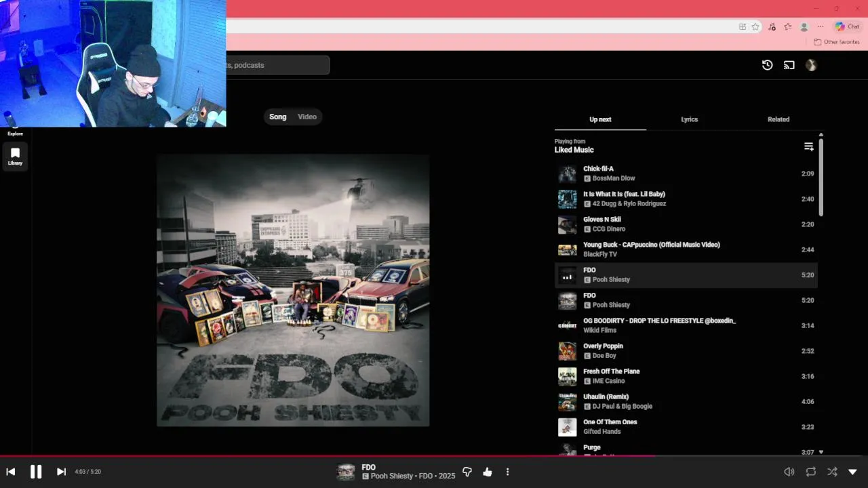Click the queue panel scrollbar

click(821, 176)
